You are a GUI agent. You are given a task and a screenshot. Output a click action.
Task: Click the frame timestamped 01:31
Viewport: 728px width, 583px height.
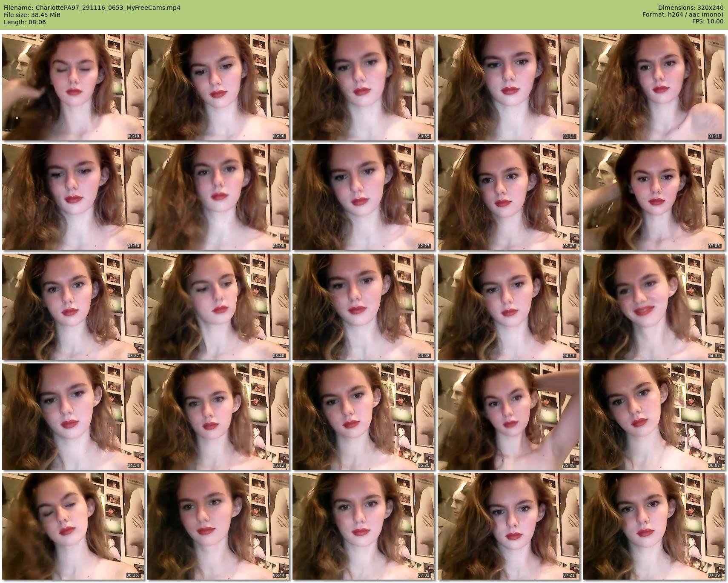[653, 87]
